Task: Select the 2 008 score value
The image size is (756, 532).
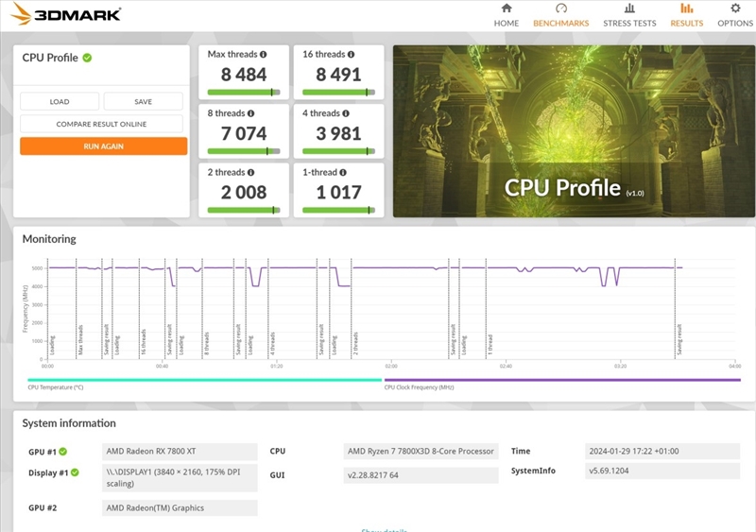Action: [x=244, y=192]
